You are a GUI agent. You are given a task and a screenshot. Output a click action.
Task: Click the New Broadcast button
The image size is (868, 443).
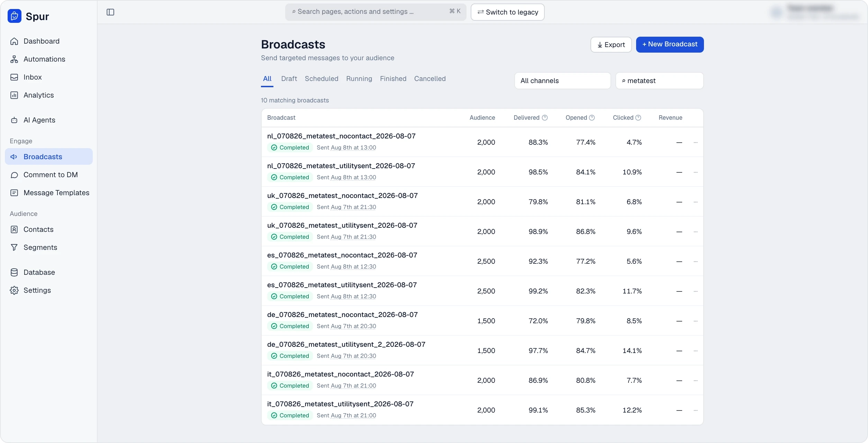[670, 45]
